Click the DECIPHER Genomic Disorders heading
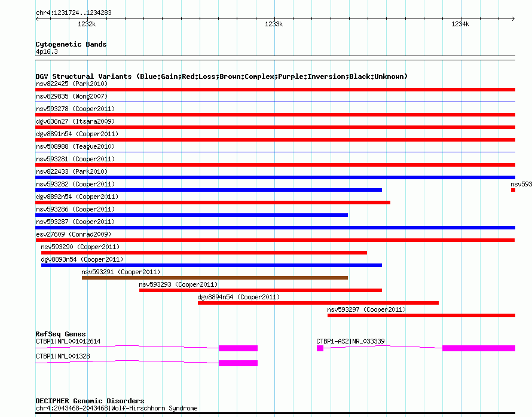 [90, 401]
